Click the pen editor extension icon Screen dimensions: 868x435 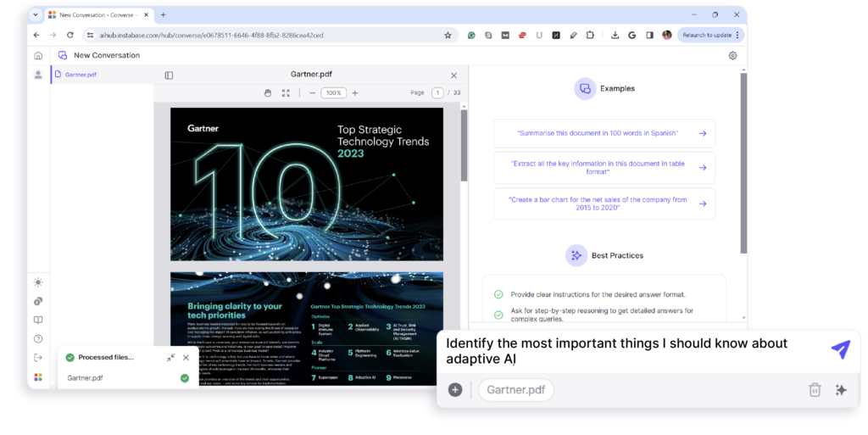tap(573, 35)
